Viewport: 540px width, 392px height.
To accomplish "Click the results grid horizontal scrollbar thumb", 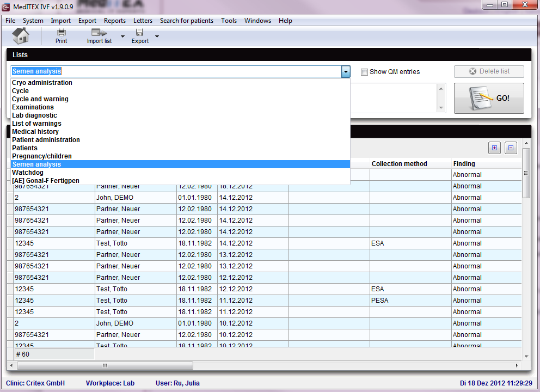I will point(105,365).
